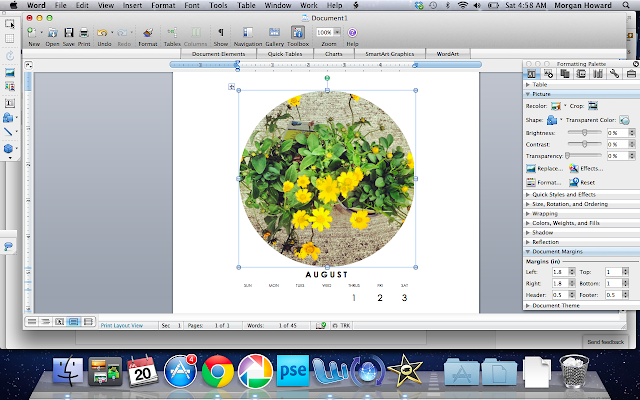Switch to Publishing Layout view button
This screenshot has height=400, width=640.
pyautogui.click(x=59, y=322)
